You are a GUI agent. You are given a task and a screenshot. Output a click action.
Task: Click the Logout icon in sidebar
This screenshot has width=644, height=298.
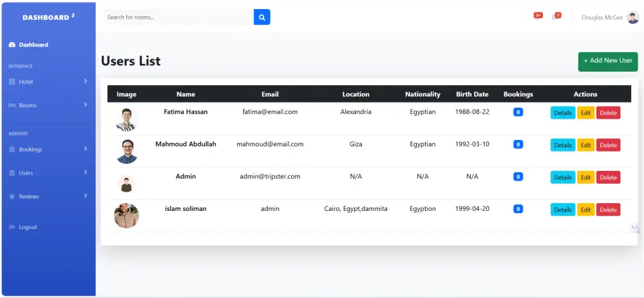coord(12,227)
